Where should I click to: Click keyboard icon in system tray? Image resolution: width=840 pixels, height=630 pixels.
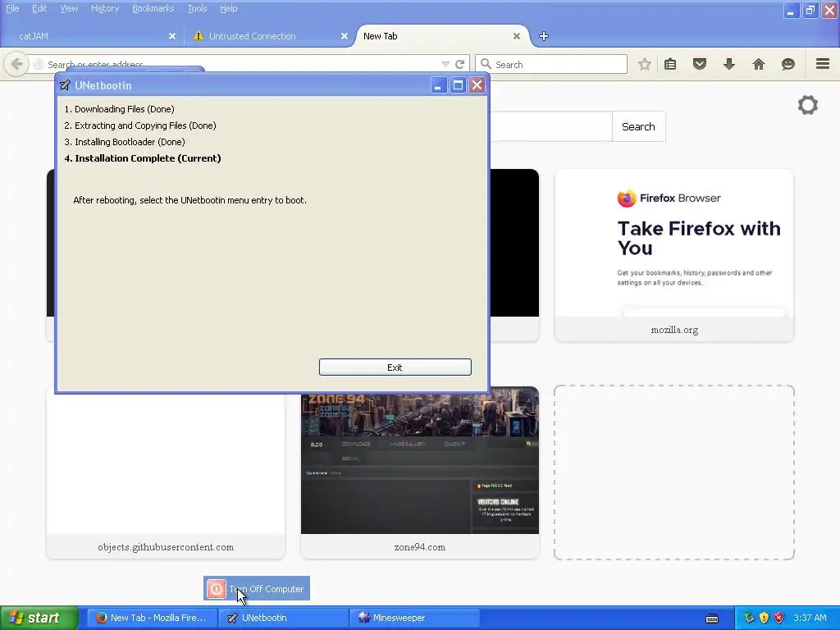712,619
